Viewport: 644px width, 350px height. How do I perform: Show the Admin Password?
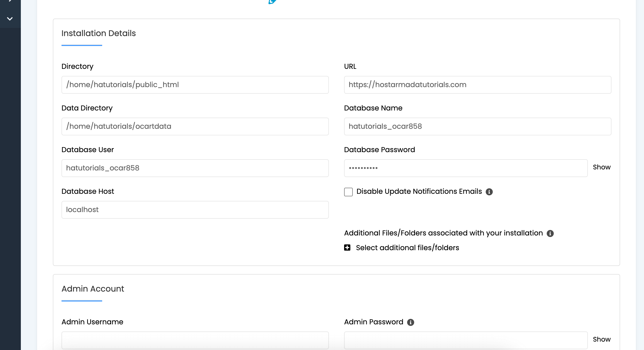click(x=602, y=339)
